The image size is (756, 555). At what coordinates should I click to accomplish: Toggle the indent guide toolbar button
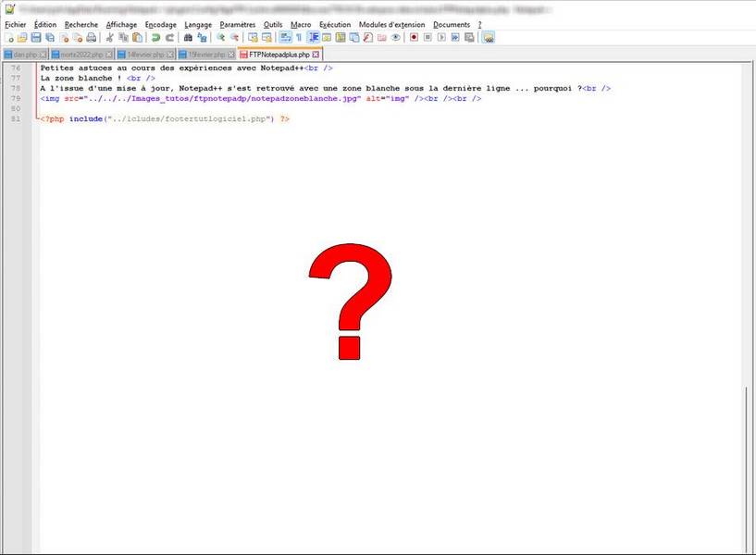tap(314, 38)
